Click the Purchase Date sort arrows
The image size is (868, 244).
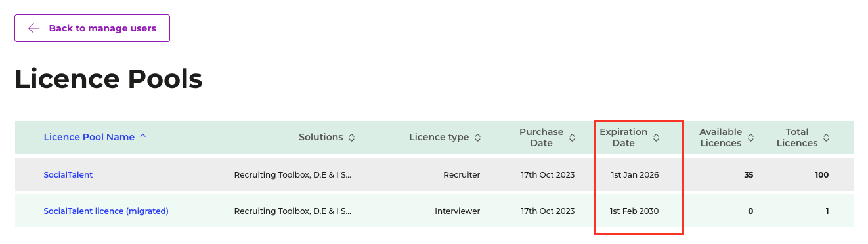tap(572, 138)
